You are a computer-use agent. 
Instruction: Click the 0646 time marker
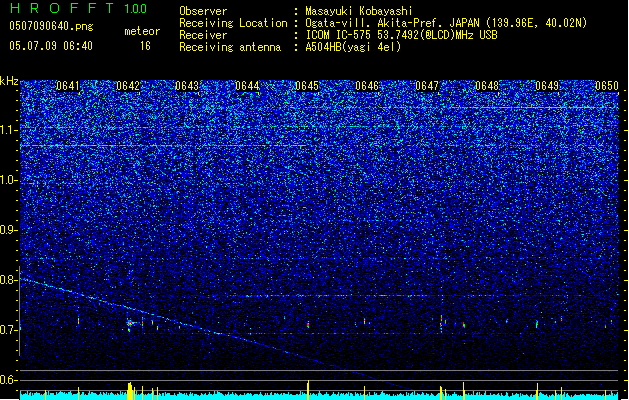click(367, 86)
